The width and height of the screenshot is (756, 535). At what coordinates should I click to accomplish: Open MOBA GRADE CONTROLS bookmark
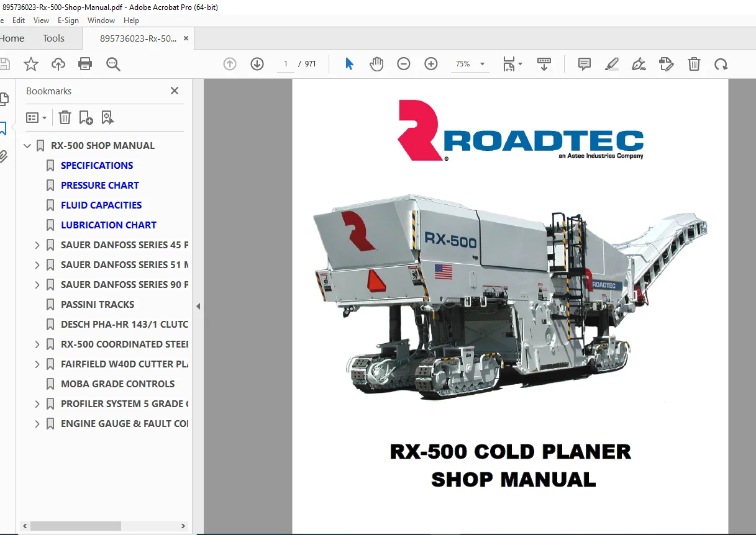click(118, 384)
